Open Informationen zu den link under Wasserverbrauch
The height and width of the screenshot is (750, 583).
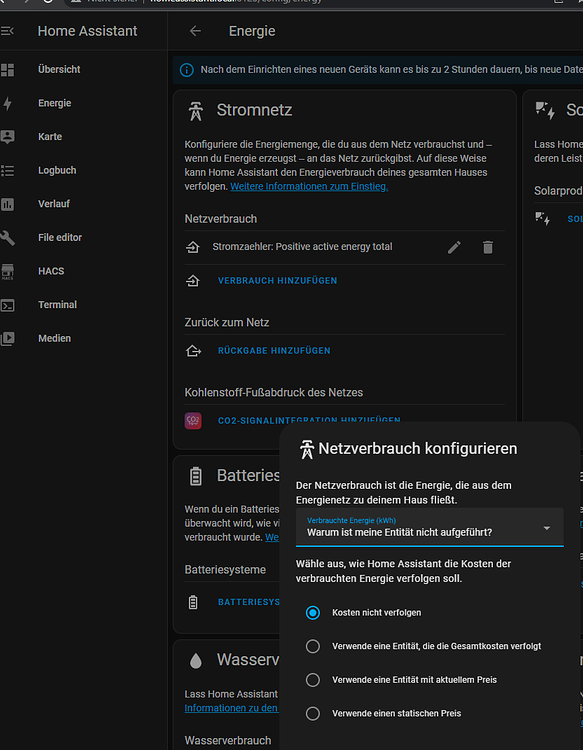click(x=231, y=708)
